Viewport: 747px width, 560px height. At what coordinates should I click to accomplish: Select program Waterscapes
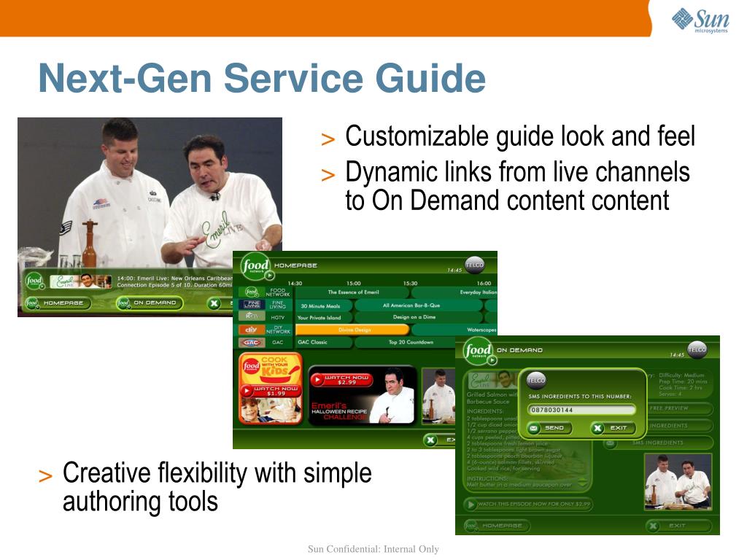pyautogui.click(x=455, y=330)
